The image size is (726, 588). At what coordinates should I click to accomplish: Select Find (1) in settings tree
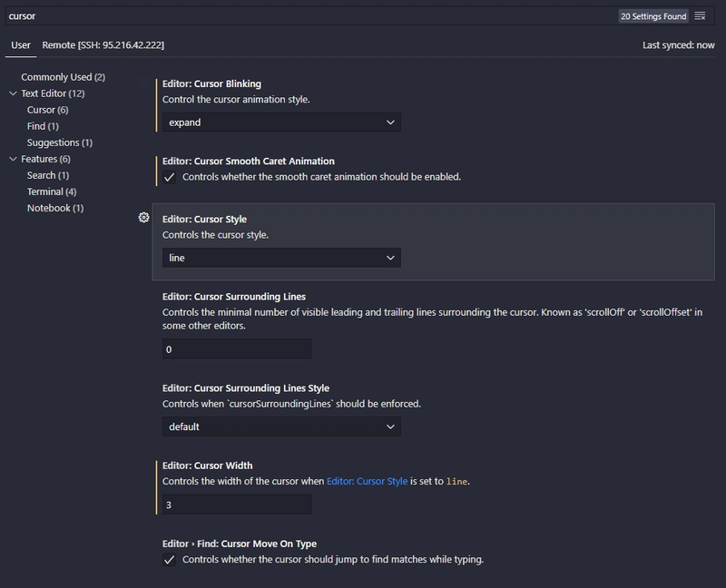(x=43, y=126)
